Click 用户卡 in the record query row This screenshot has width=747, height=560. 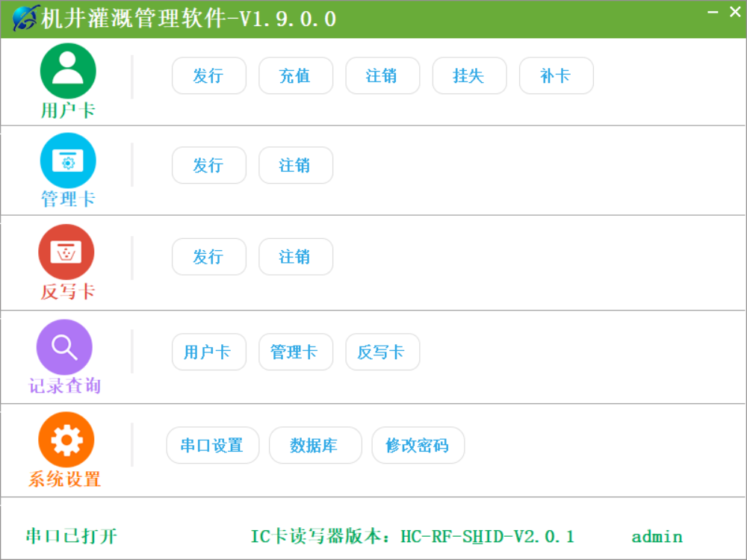tap(209, 352)
